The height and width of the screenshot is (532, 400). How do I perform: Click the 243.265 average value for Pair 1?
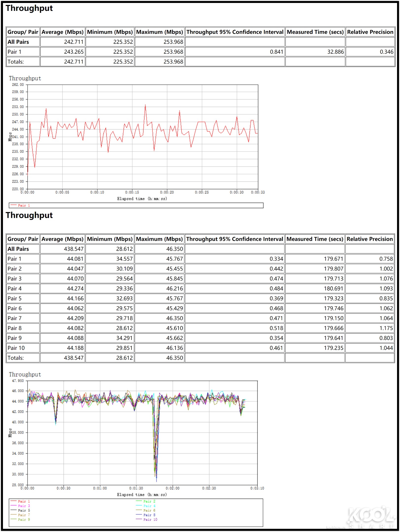pos(74,52)
